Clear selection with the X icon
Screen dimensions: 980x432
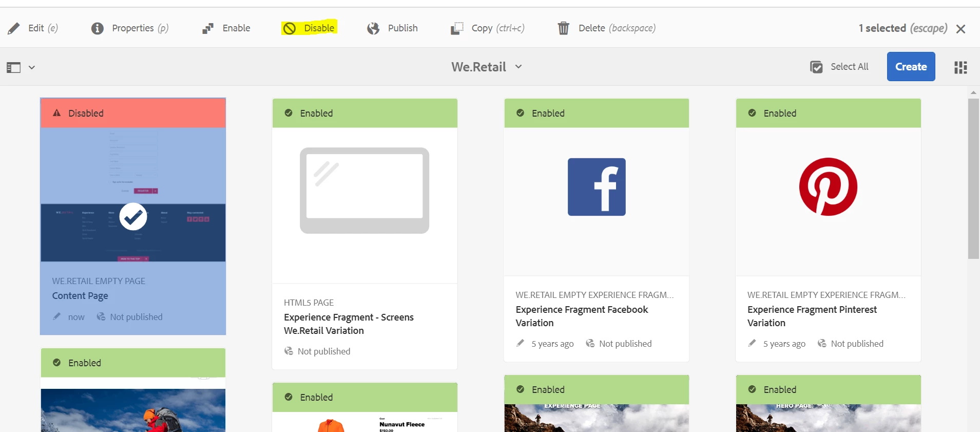[x=961, y=29]
